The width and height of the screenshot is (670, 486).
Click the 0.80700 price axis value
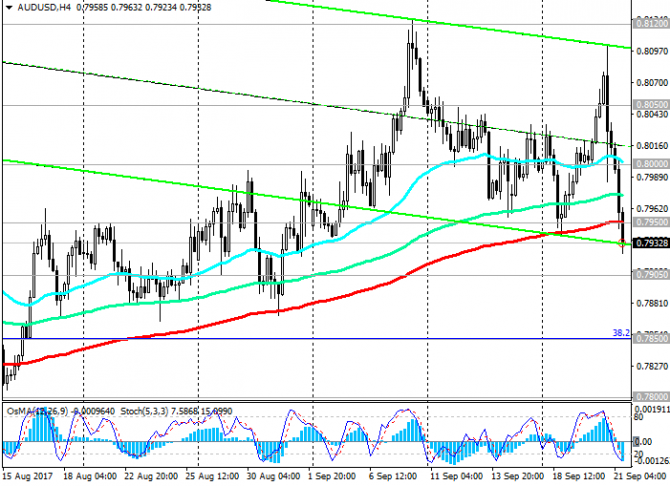pos(652,82)
